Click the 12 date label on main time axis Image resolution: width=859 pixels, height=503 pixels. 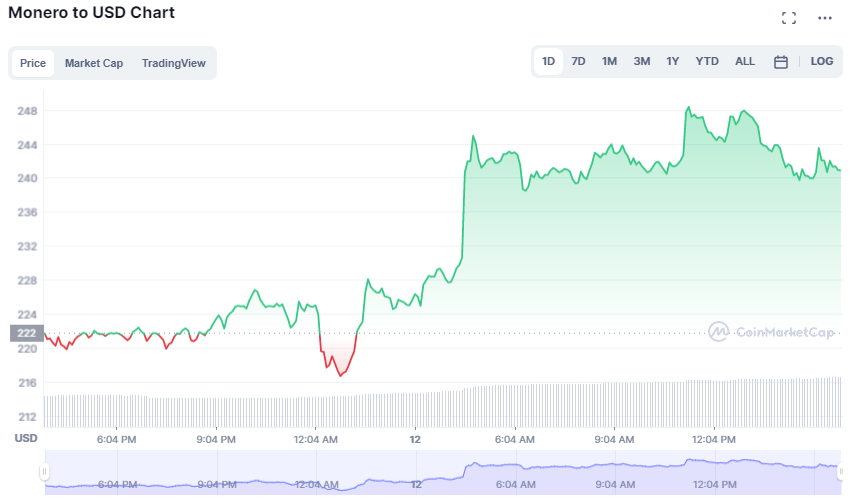(x=415, y=439)
